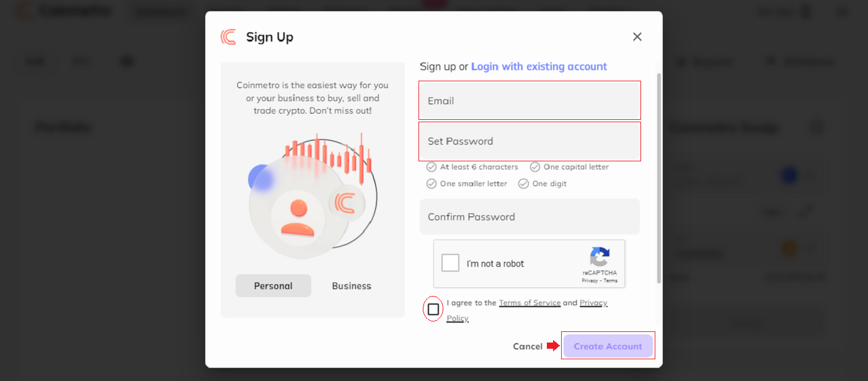This screenshot has height=381, width=868.
Task: Click the Coinmetro logo in the Sign Up header
Action: [228, 37]
